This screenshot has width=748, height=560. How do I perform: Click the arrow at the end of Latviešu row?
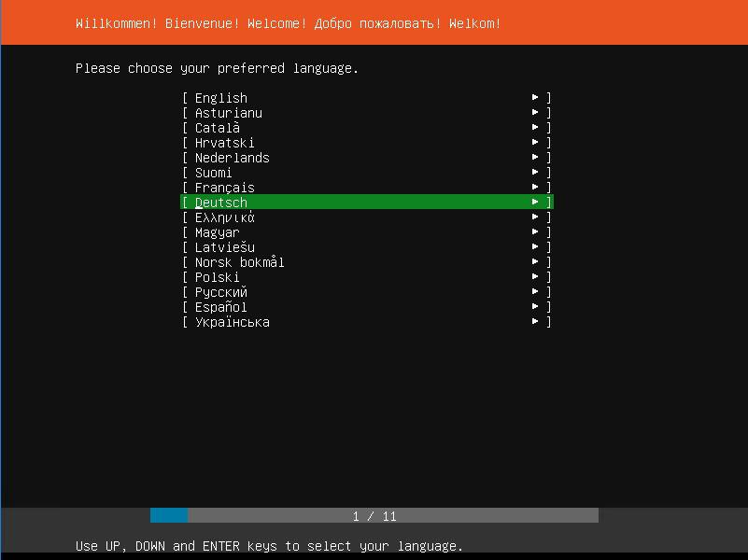click(x=535, y=247)
